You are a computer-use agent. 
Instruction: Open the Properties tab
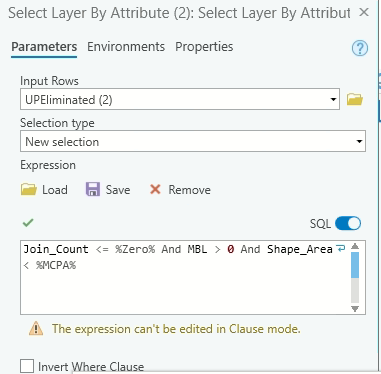pyautogui.click(x=204, y=47)
